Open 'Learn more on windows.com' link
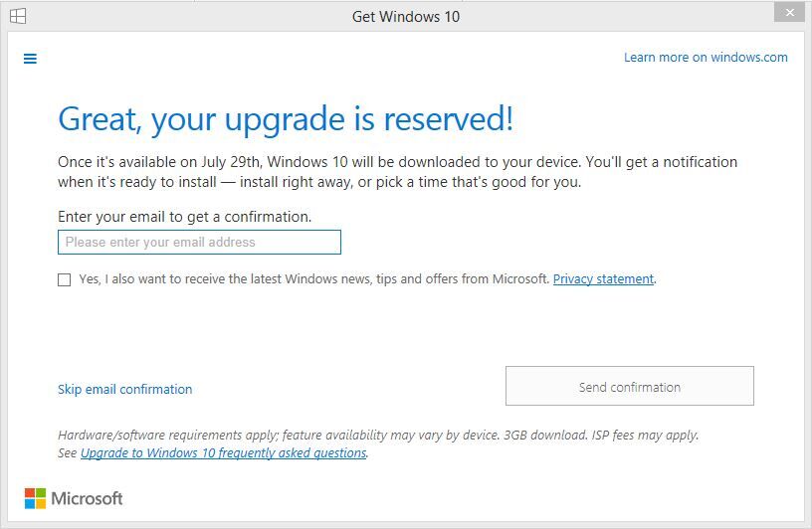 pos(706,58)
